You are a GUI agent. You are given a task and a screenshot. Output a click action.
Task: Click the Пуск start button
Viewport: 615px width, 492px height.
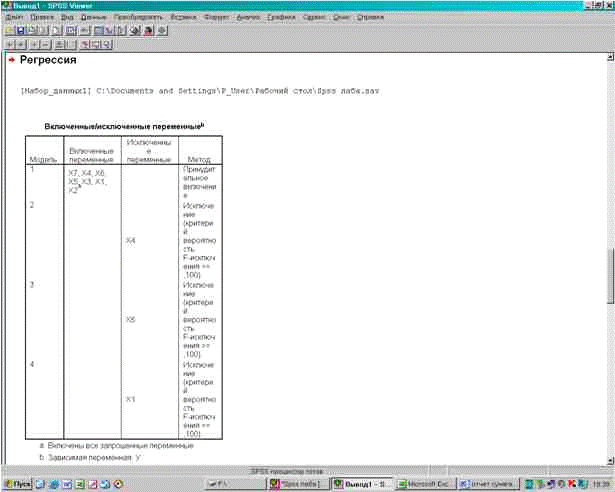pyautogui.click(x=17, y=483)
